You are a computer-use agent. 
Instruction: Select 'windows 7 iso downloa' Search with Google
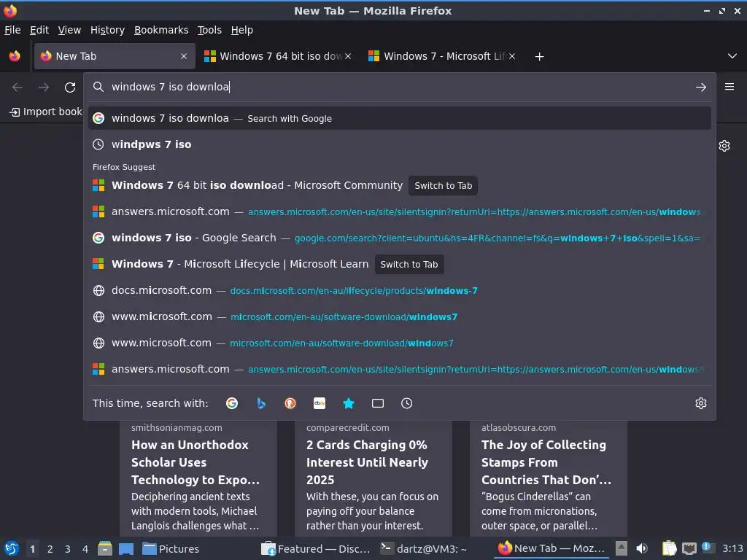[x=400, y=118]
